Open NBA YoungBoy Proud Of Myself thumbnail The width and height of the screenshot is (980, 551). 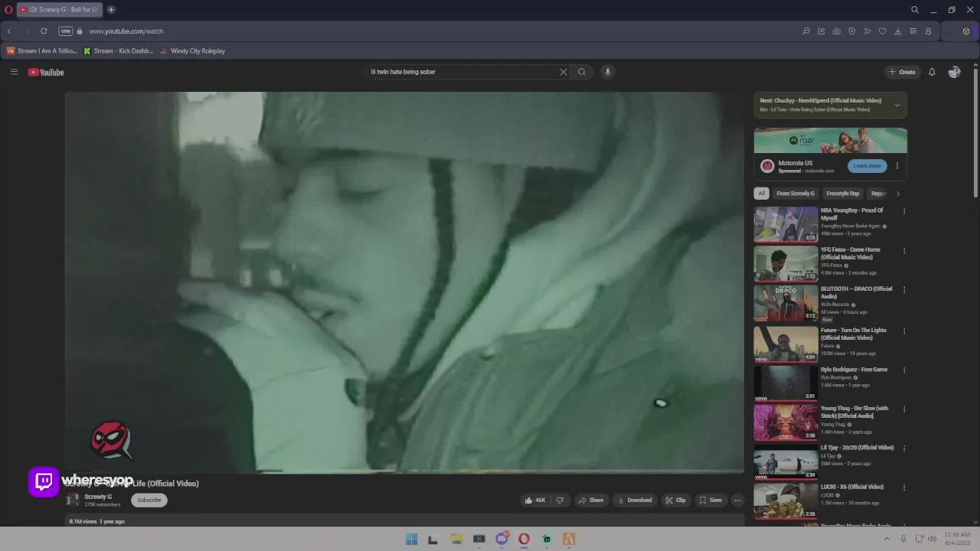coord(786,224)
